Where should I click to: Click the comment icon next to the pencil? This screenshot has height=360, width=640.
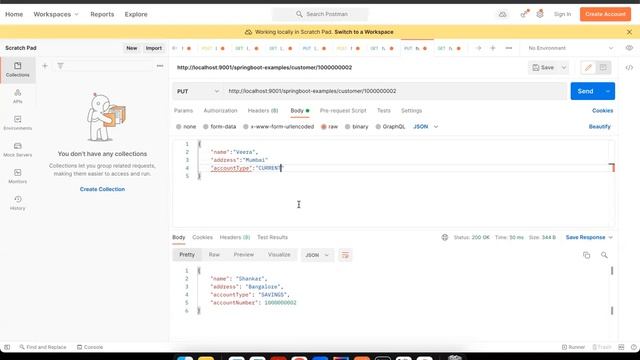coord(603,68)
